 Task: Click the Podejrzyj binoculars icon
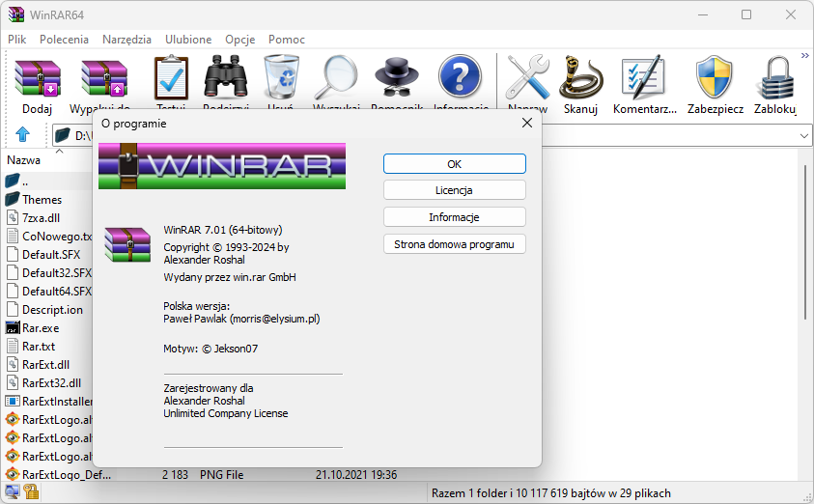tap(226, 77)
